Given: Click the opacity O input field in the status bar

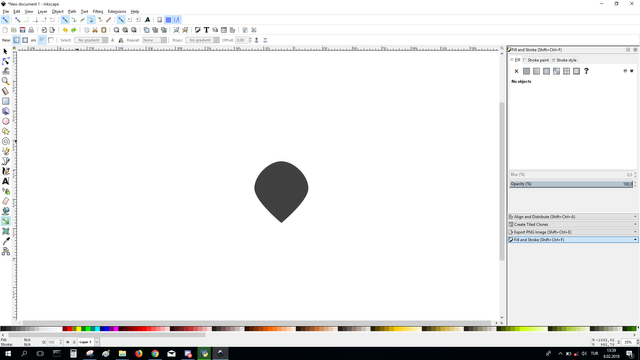Looking at the screenshot, I should 52,342.
